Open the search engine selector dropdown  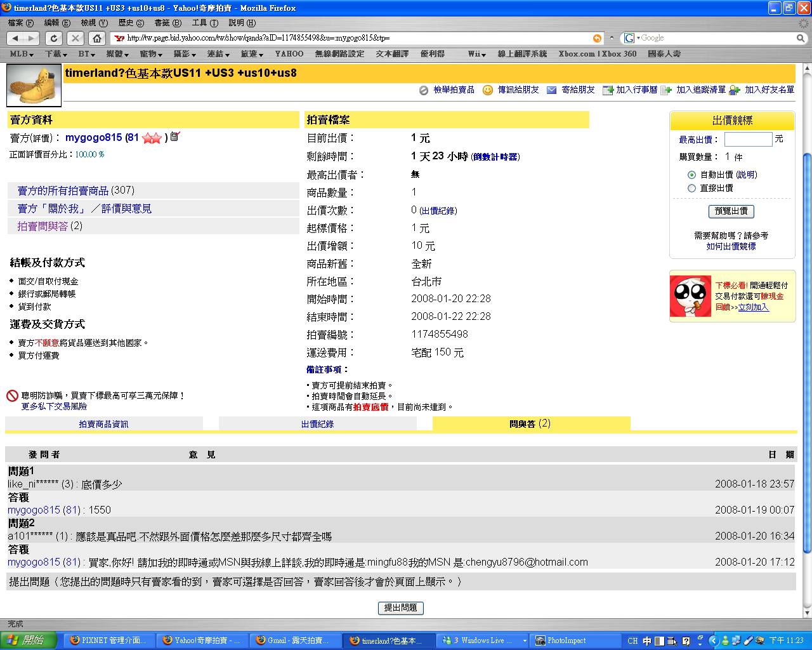click(x=632, y=38)
